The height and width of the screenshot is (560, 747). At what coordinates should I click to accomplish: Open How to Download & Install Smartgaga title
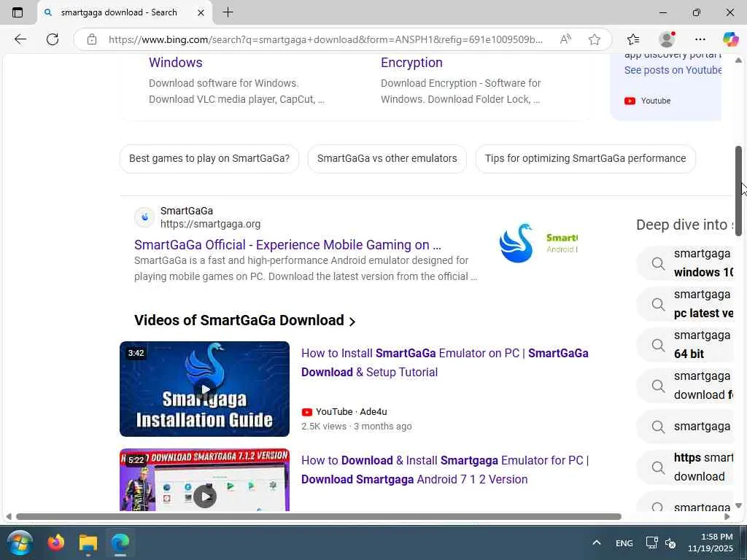(x=445, y=470)
